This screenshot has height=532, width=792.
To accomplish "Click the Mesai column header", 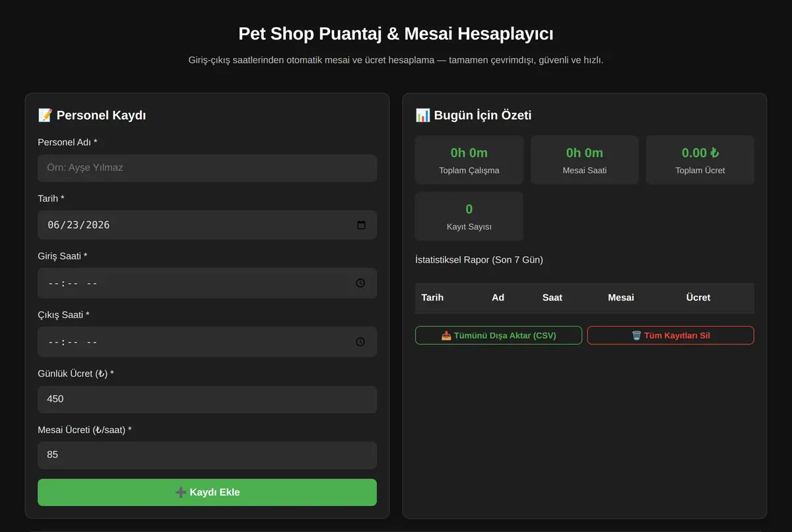I will pos(621,298).
